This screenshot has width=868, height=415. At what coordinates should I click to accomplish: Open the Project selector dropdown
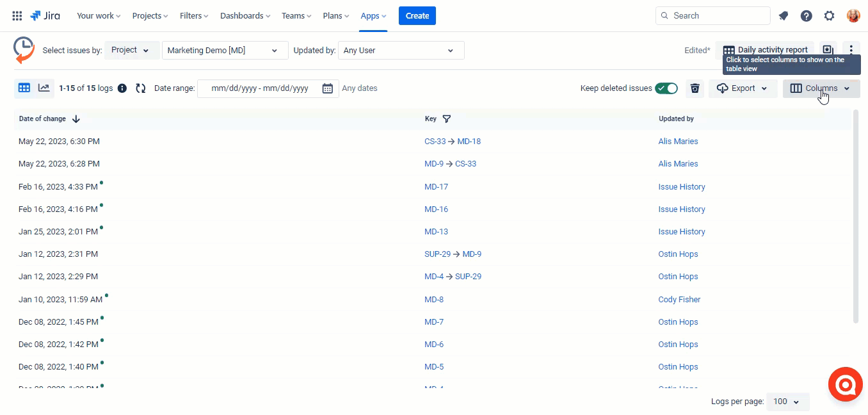pos(131,50)
